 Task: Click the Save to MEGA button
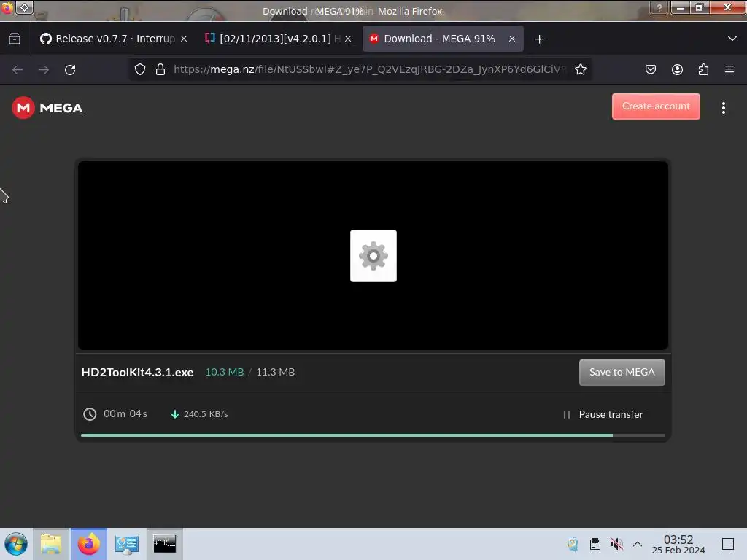622,373
